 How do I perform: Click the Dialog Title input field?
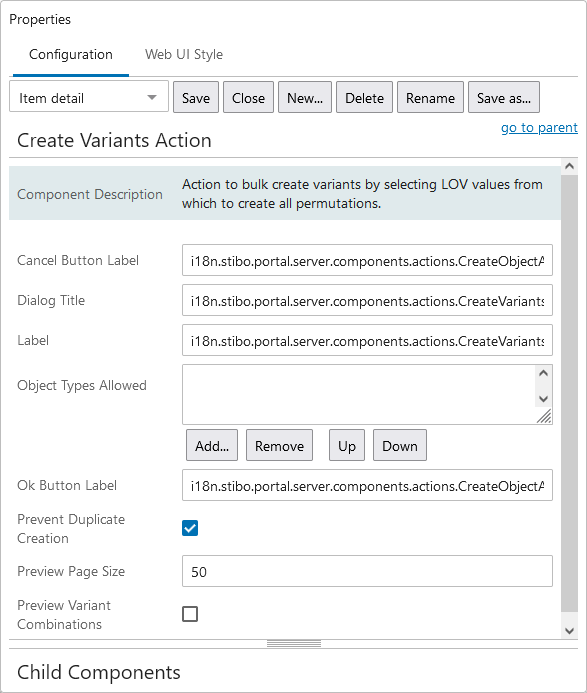[367, 300]
